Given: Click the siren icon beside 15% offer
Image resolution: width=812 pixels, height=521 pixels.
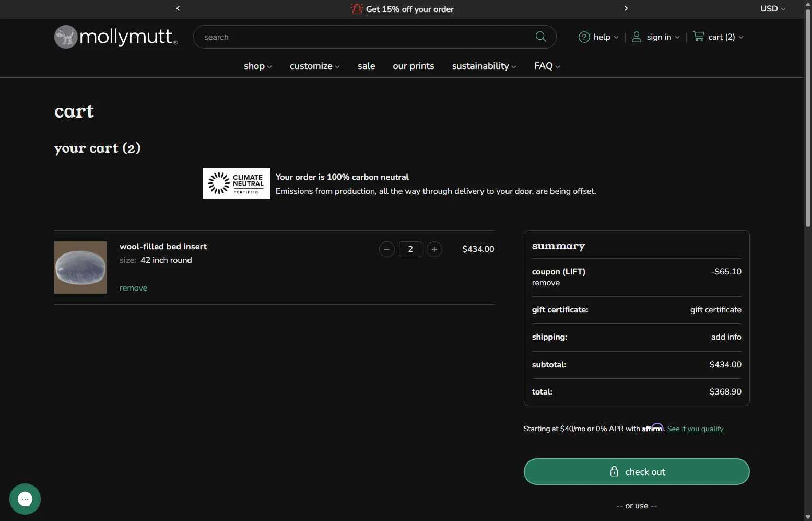Looking at the screenshot, I should click(x=357, y=8).
